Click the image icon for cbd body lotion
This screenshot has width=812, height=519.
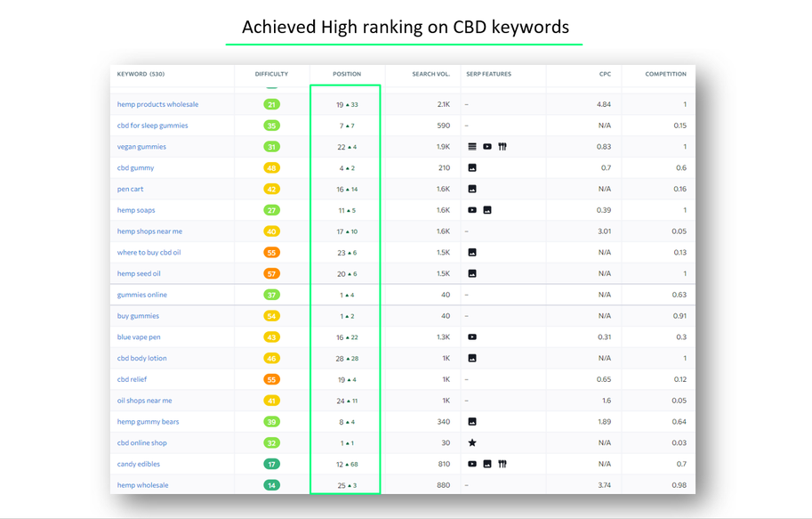(472, 359)
